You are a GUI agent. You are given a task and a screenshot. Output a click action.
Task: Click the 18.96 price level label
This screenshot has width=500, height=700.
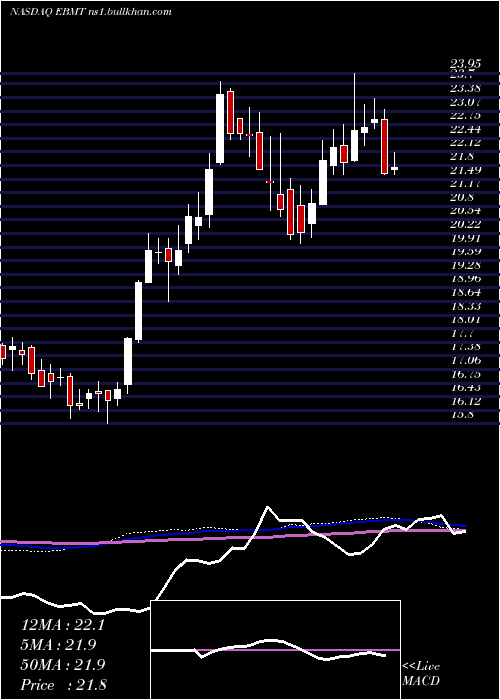click(468, 279)
